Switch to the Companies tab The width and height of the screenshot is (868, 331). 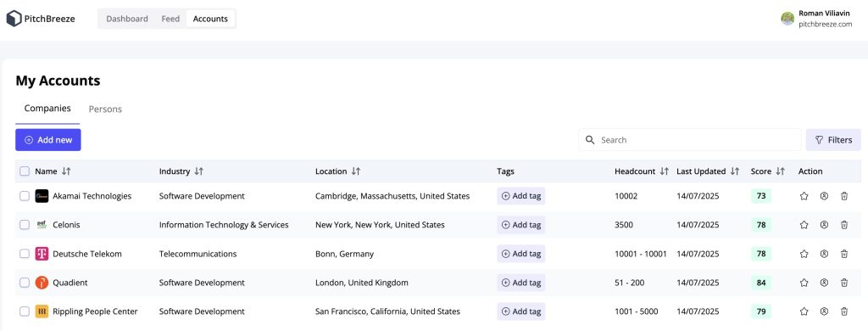[x=47, y=109]
